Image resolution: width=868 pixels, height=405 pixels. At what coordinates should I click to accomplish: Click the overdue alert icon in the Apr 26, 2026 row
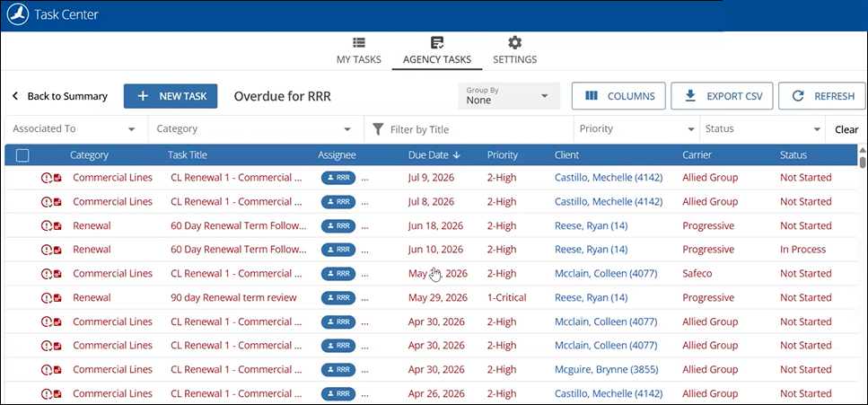pos(47,394)
